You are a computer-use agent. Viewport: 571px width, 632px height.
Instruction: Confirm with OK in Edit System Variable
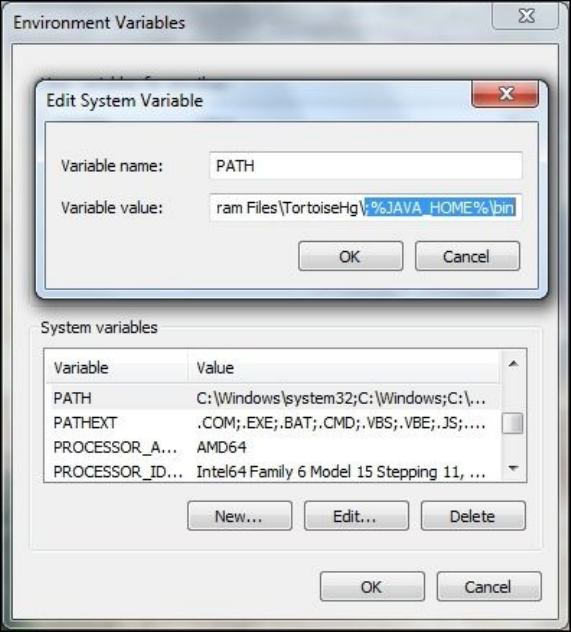point(351,256)
